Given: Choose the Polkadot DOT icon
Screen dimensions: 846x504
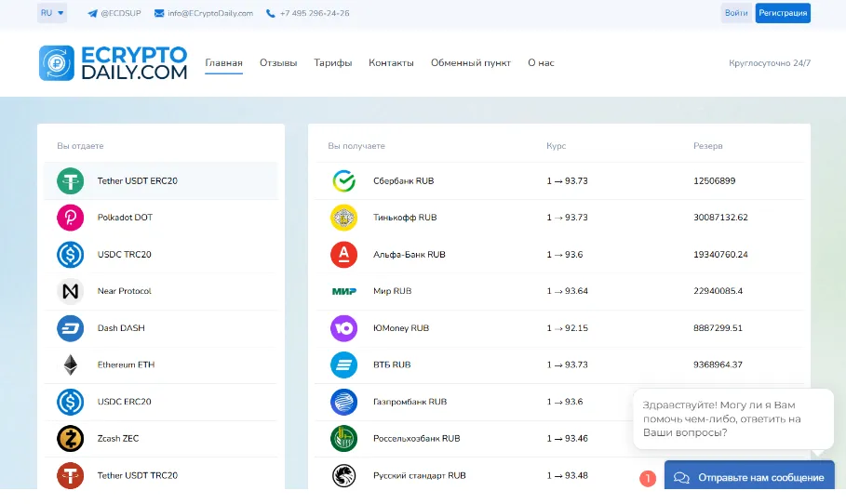Looking at the screenshot, I should [x=70, y=218].
